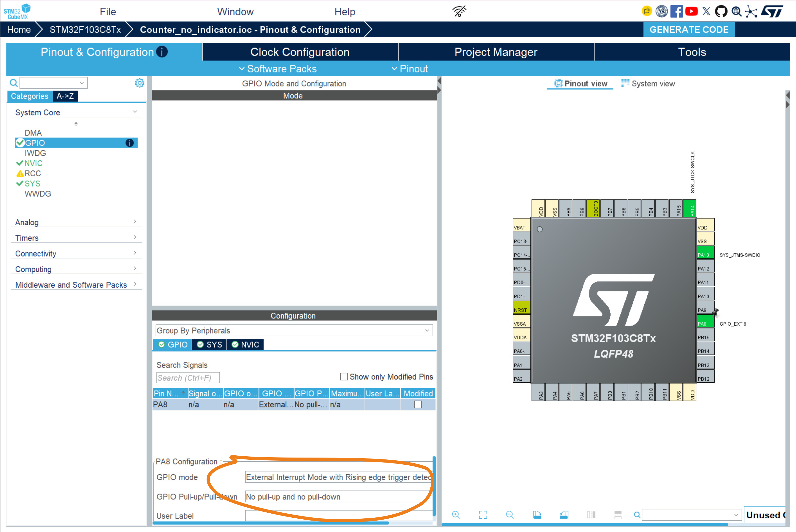Viewport: 796px width, 532px height.
Task: Open the Group By Peripherals dropdown
Action: tap(294, 331)
